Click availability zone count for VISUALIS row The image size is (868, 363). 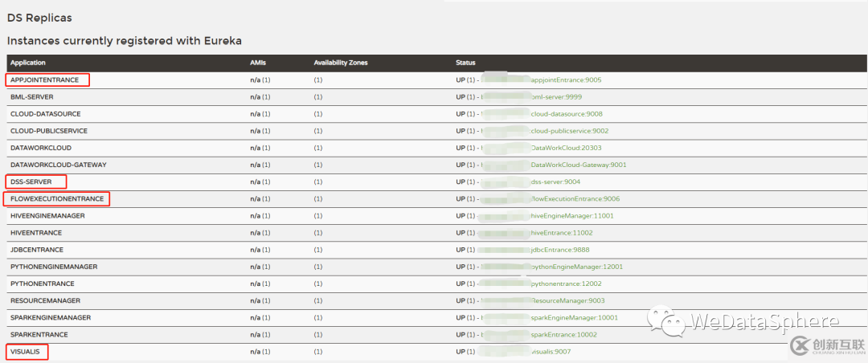[317, 351]
